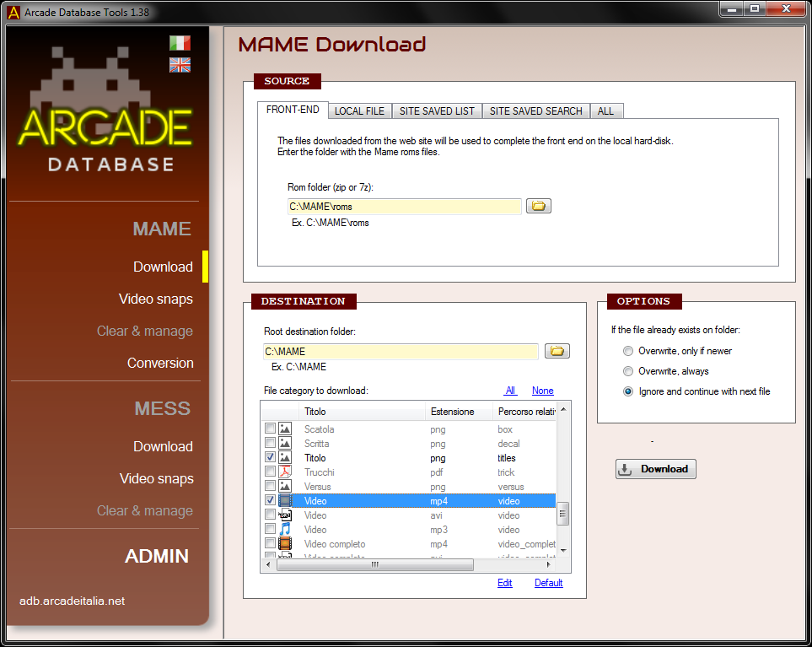Open the LOCAL FILE source tab
Image resolution: width=812 pixels, height=647 pixels.
coord(359,111)
